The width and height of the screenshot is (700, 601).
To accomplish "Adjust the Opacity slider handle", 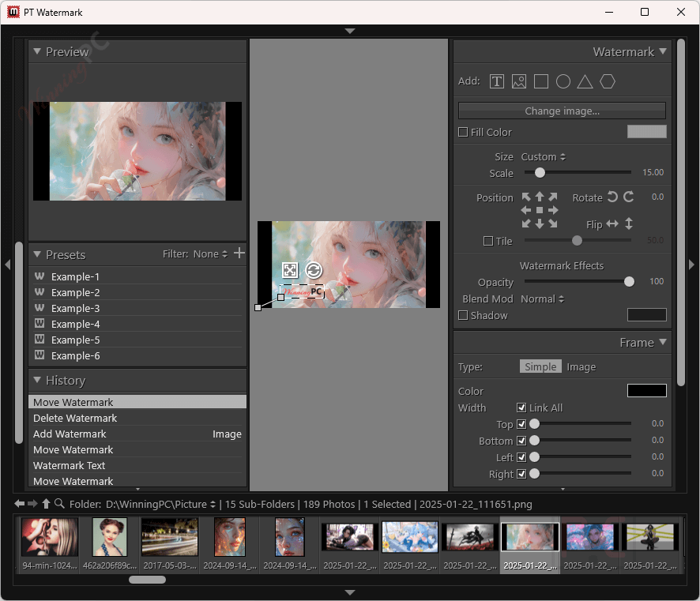I will (x=629, y=281).
